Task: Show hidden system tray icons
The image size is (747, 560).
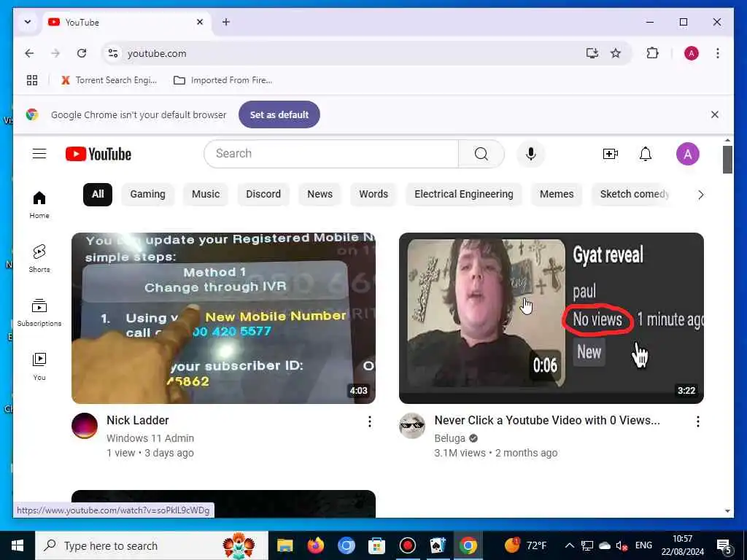Action: [569, 545]
